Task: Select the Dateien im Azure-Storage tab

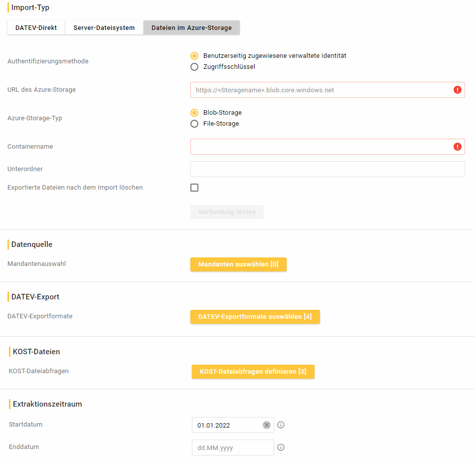Action: point(191,28)
